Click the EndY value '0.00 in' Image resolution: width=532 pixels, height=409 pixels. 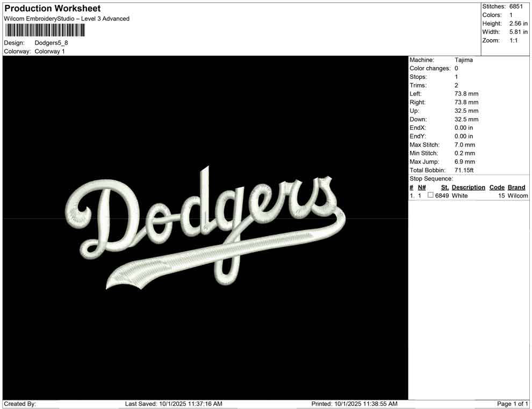463,136
